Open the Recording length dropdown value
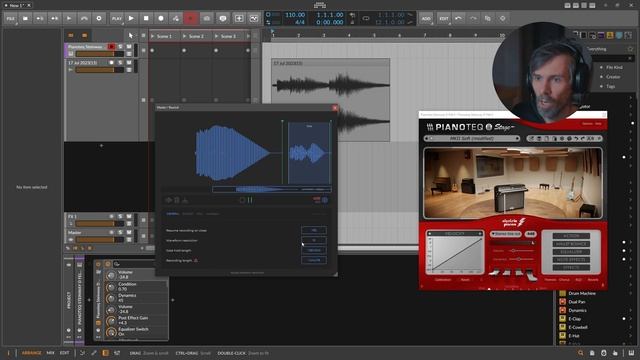The height and width of the screenshot is (360, 640). [x=314, y=260]
